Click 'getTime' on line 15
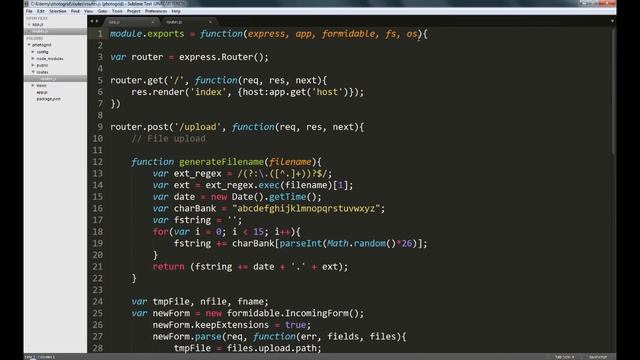640x360 pixels. point(287,197)
